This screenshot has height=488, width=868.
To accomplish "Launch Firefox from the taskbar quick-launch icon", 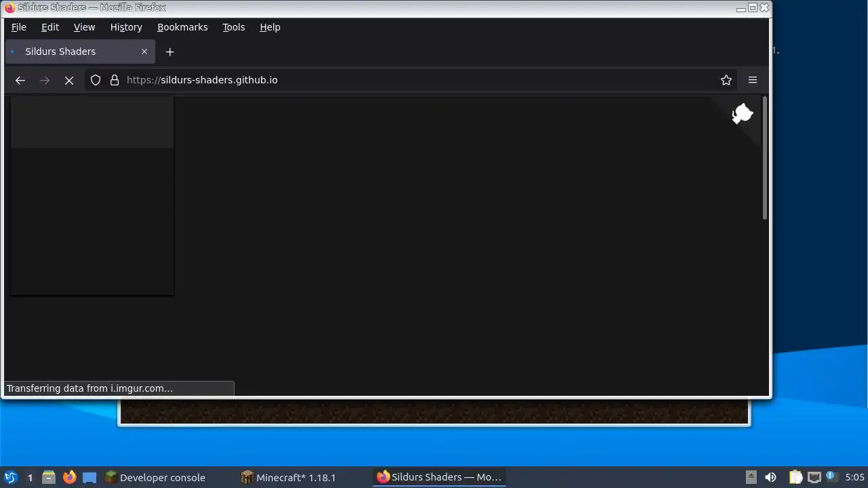I will coord(69,478).
